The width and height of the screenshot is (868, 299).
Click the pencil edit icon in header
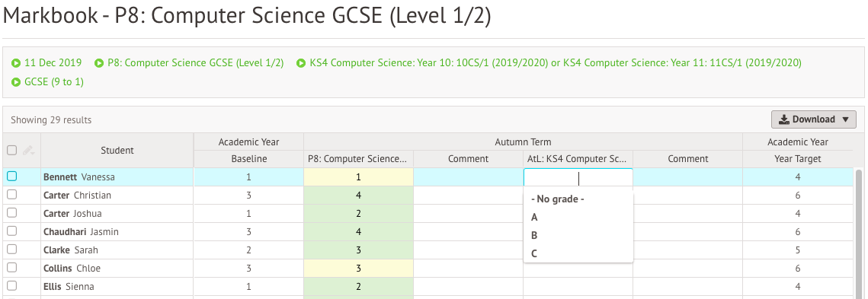click(29, 151)
